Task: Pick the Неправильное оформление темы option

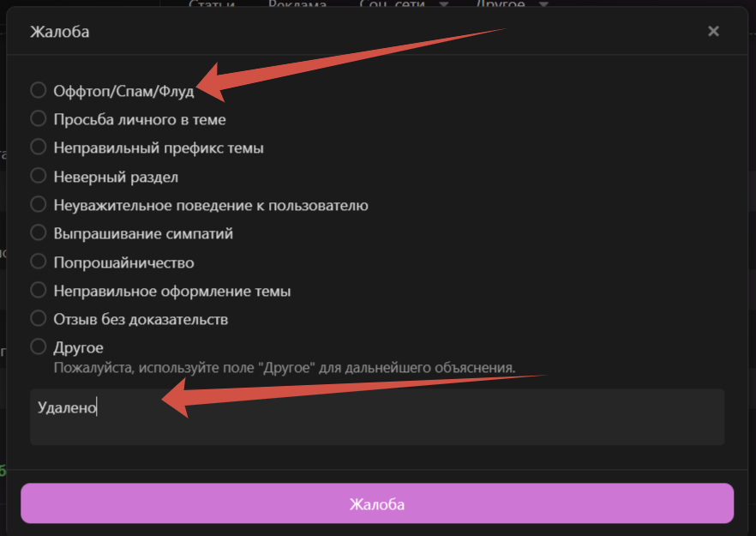Action: [39, 291]
